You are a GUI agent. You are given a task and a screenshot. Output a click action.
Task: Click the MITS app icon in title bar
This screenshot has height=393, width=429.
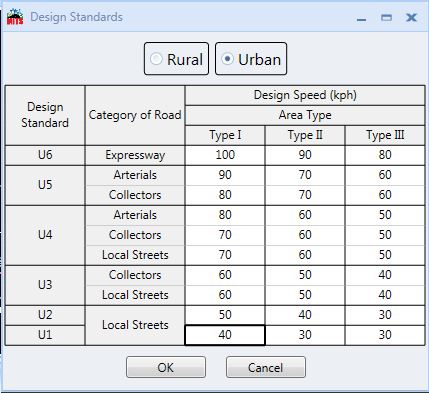click(x=15, y=17)
